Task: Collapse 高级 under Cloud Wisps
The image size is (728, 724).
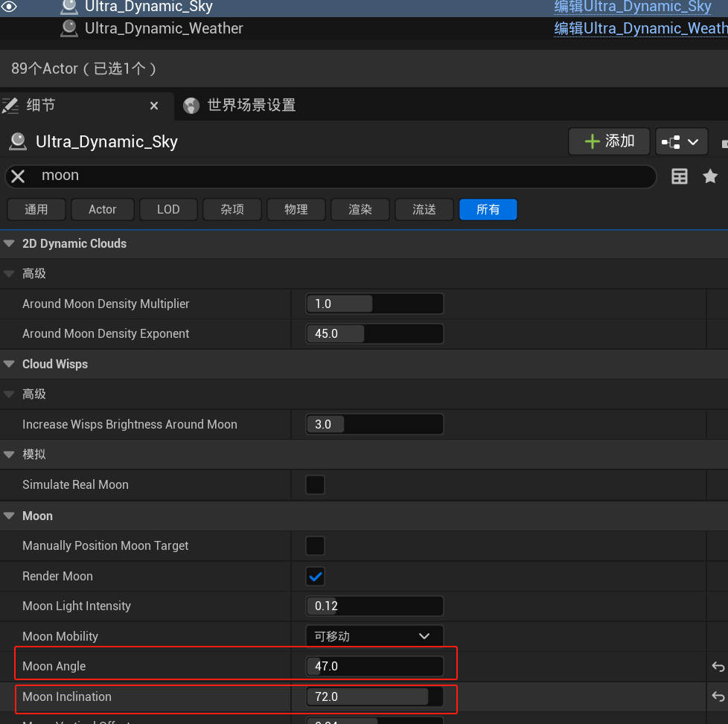Action: tap(9, 394)
